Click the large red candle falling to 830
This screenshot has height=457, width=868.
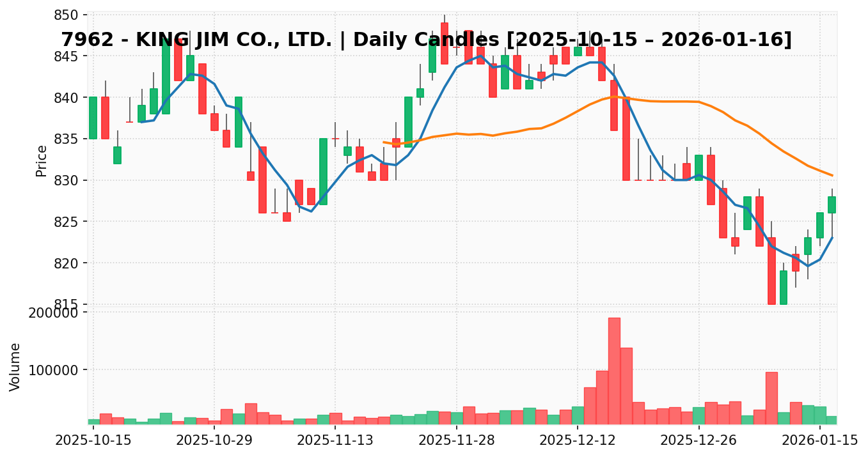626,139
